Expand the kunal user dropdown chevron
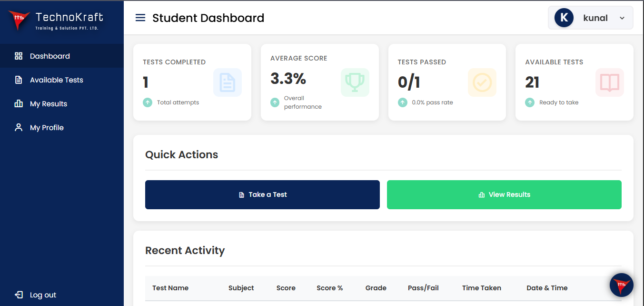This screenshot has width=644, height=306. coord(622,18)
